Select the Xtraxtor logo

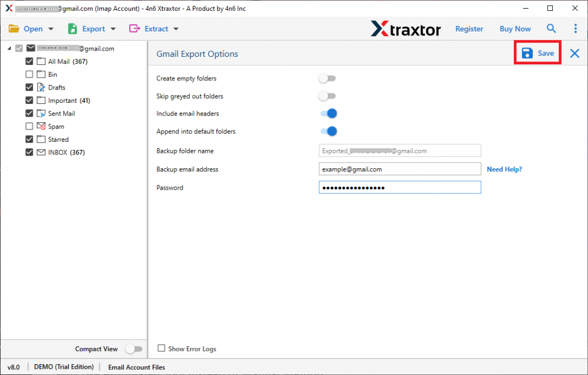click(406, 28)
